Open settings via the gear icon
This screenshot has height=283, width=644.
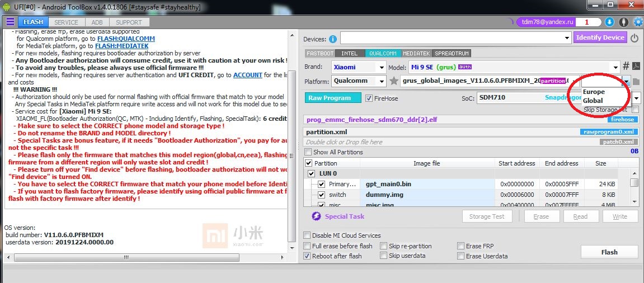point(638,22)
